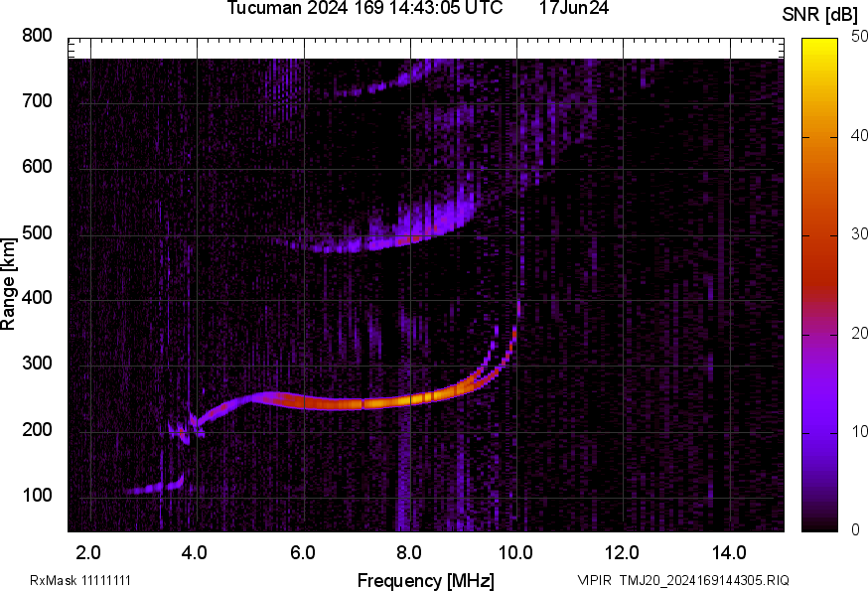Click the 100 tick on the range axis
Image resolution: width=868 pixels, height=591 pixels.
coord(37,497)
